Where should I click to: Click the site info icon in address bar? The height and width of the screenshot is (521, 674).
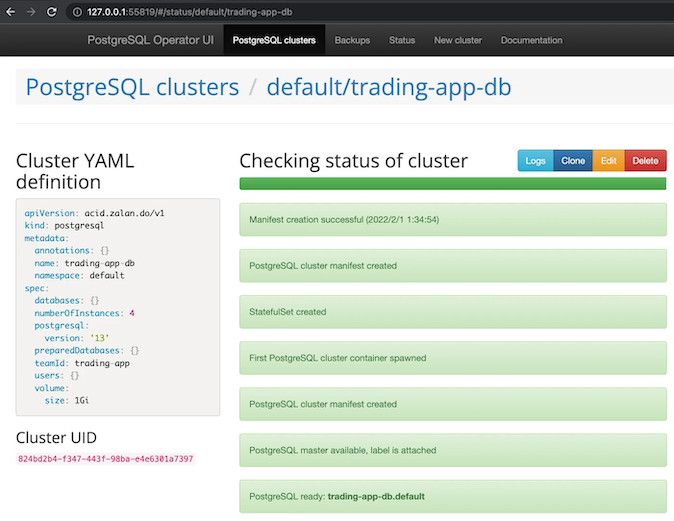pos(77,11)
